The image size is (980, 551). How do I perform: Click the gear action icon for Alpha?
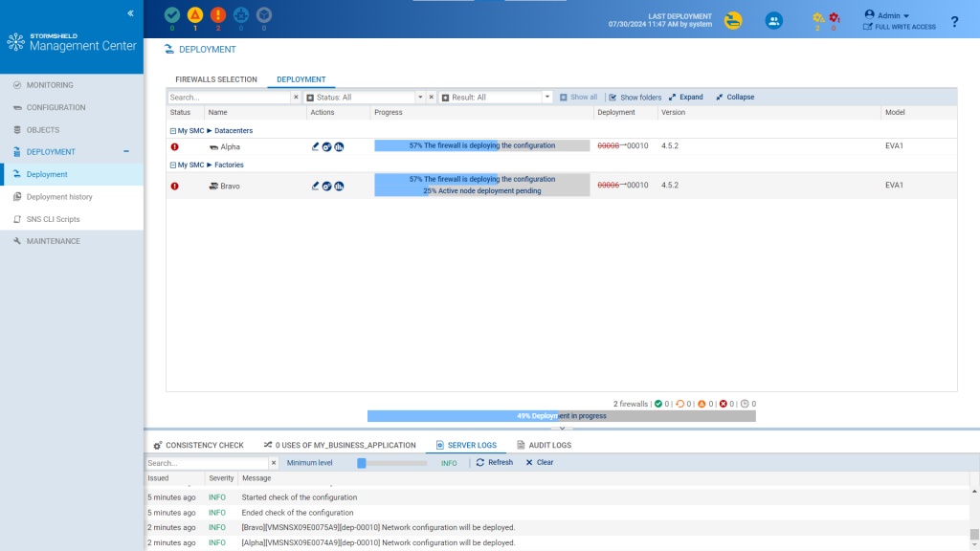pos(327,146)
